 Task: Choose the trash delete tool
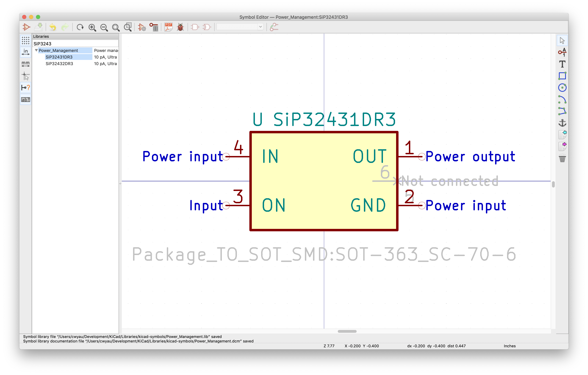click(562, 159)
